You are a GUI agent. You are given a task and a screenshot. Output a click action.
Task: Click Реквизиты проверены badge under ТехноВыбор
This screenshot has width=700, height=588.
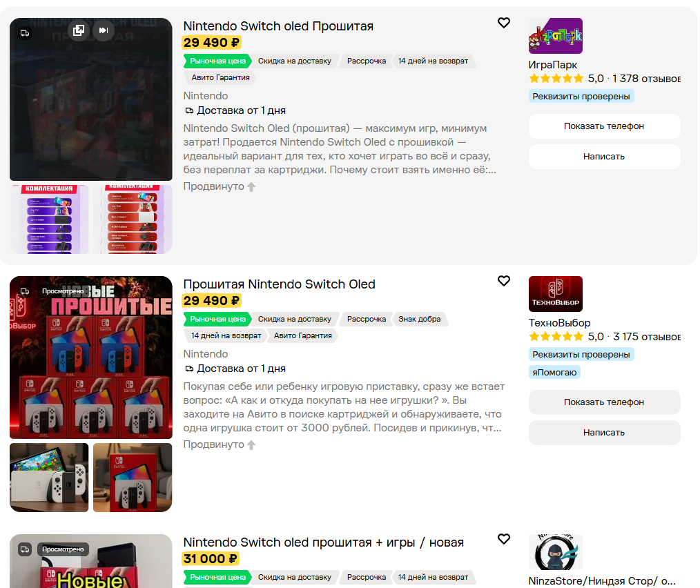click(581, 355)
